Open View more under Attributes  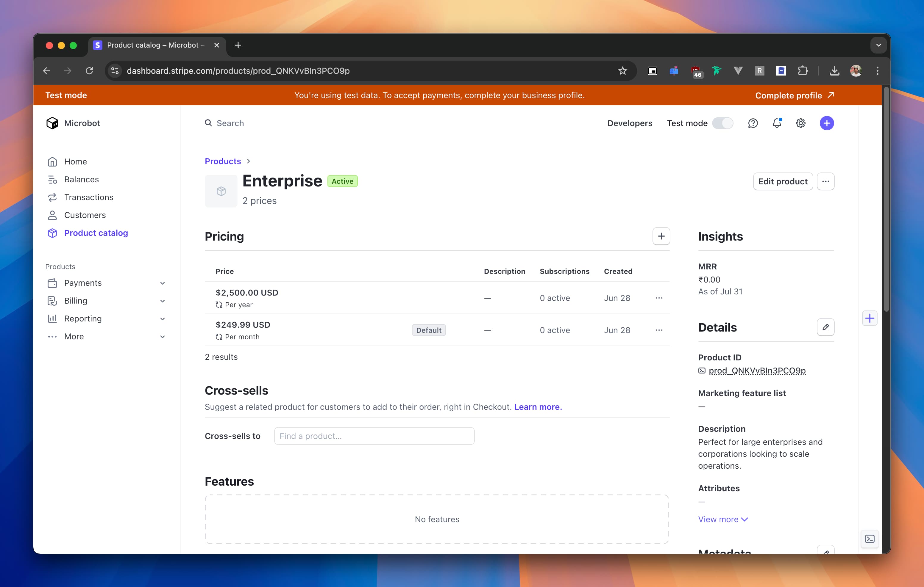point(723,519)
